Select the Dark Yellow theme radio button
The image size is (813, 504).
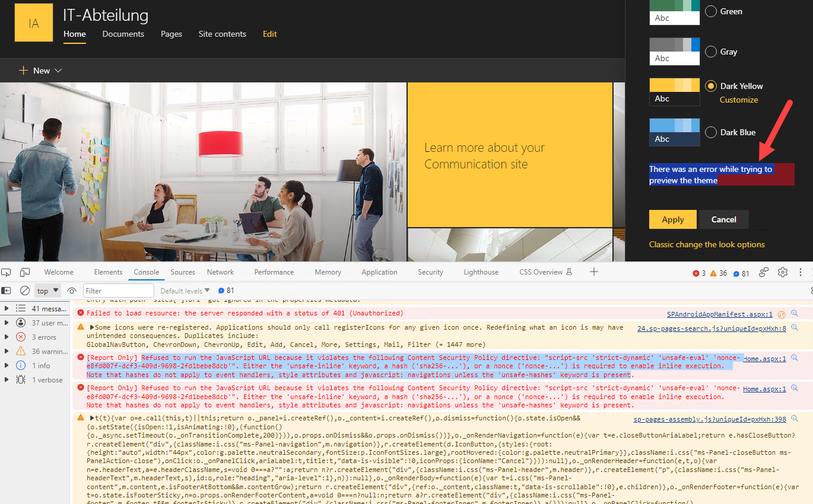tap(710, 86)
